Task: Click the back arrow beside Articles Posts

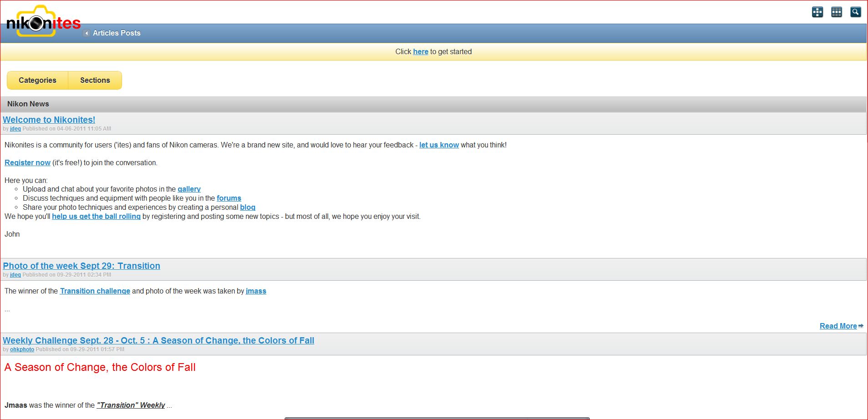Action: [86, 33]
